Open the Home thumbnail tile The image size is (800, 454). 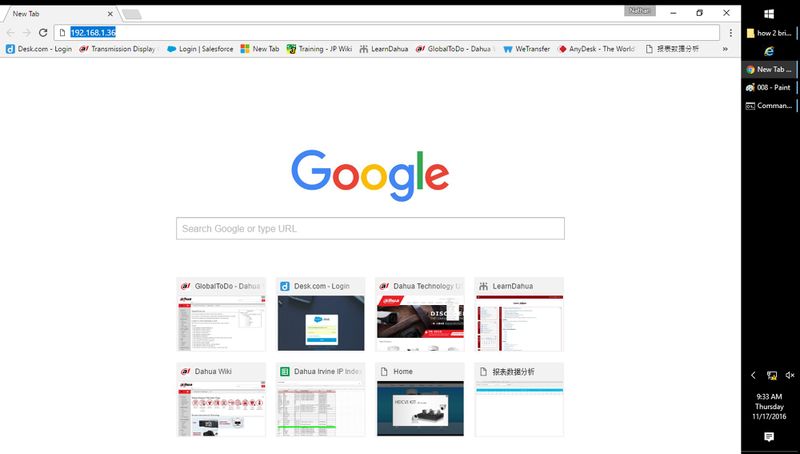(420, 400)
